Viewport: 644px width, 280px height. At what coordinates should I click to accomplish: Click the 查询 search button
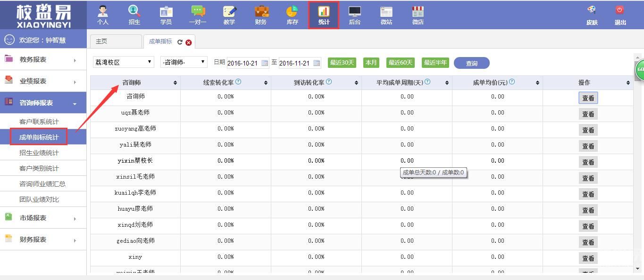(472, 63)
